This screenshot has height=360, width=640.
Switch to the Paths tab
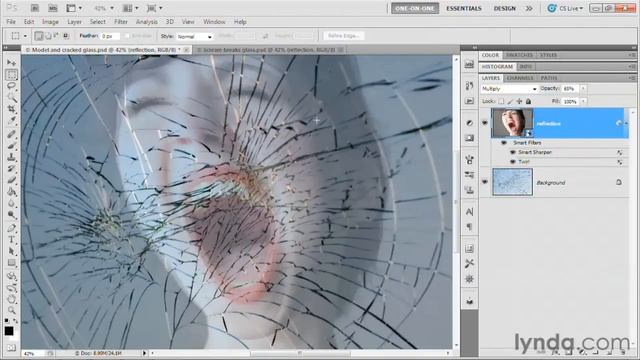click(x=549, y=78)
